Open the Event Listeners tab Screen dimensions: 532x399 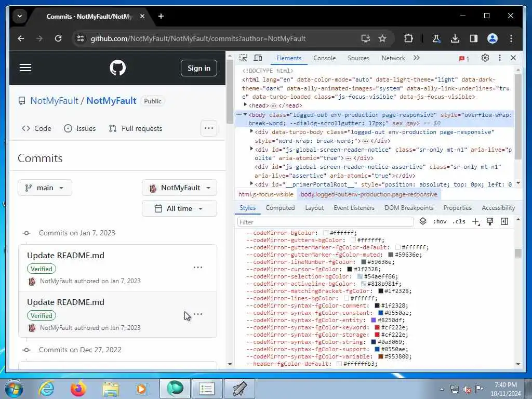tap(354, 208)
